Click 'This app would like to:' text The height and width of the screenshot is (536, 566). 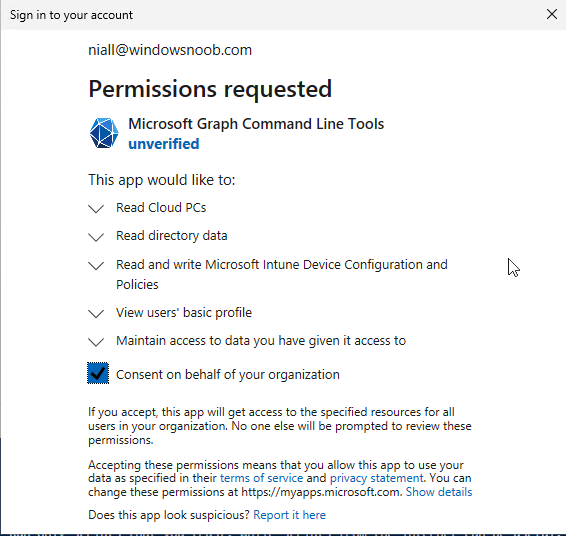tap(162, 180)
